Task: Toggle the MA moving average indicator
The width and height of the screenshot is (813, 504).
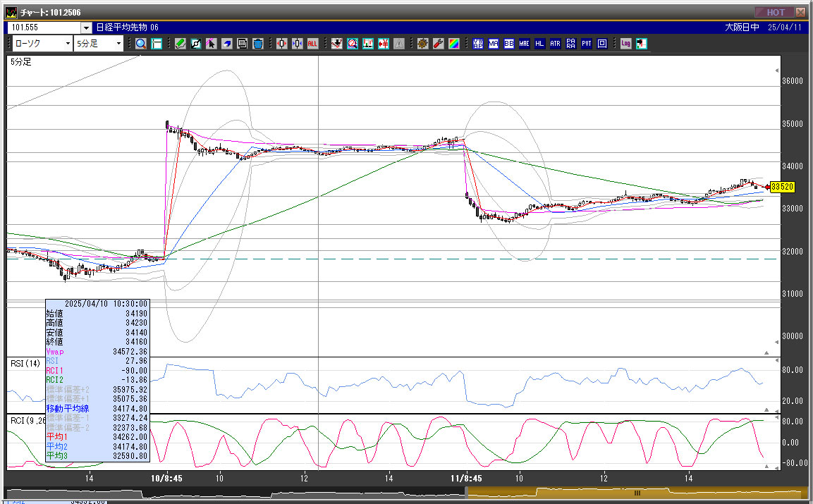Action: [493, 44]
